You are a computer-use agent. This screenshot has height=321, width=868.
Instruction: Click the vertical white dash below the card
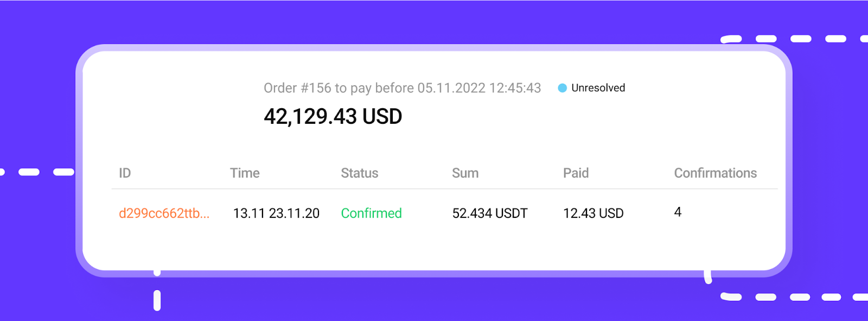[157, 300]
